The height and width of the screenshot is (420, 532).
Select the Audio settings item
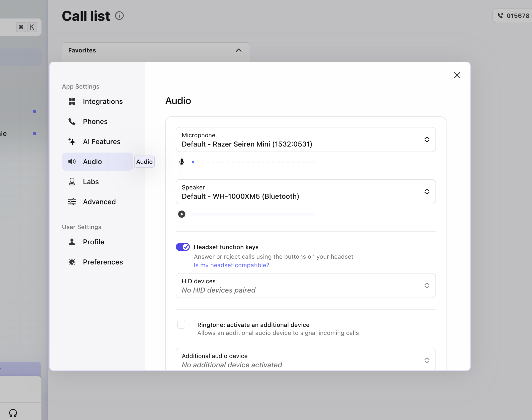(x=98, y=162)
